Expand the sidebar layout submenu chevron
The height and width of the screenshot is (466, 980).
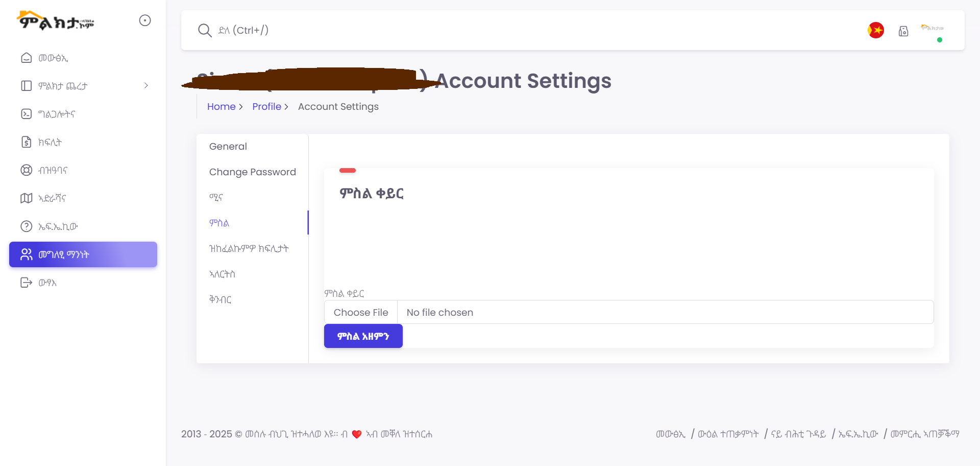pos(146,86)
